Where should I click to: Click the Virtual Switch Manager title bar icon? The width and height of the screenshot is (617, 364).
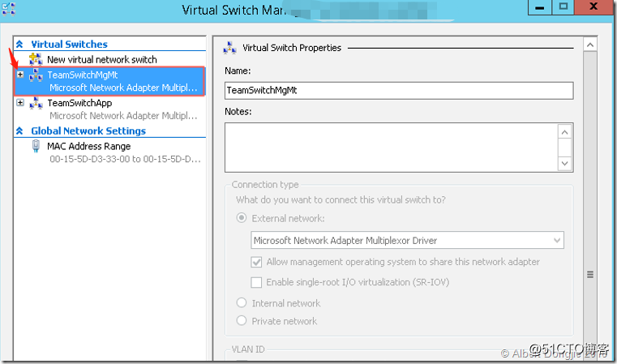point(8,9)
